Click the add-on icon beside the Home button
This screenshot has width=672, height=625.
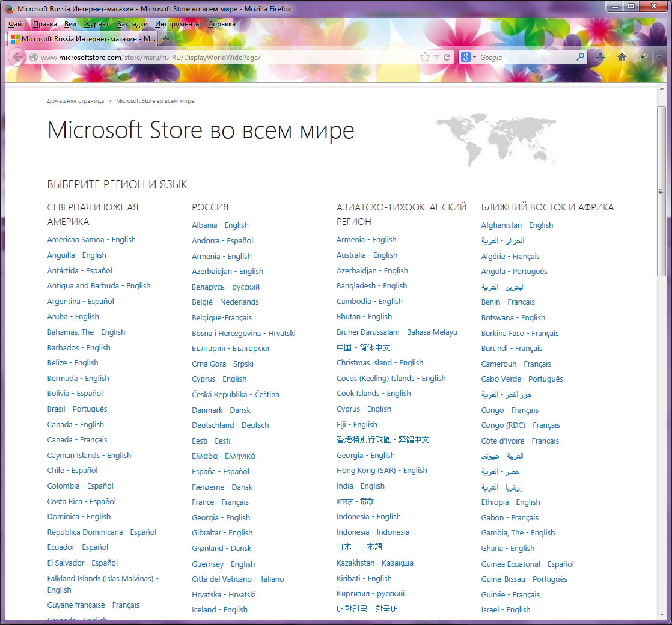click(644, 57)
